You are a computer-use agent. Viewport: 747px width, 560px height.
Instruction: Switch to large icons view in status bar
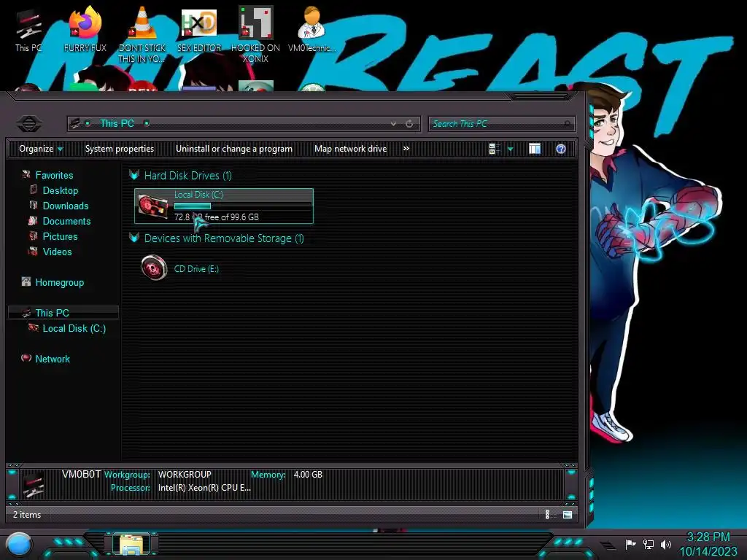568,514
